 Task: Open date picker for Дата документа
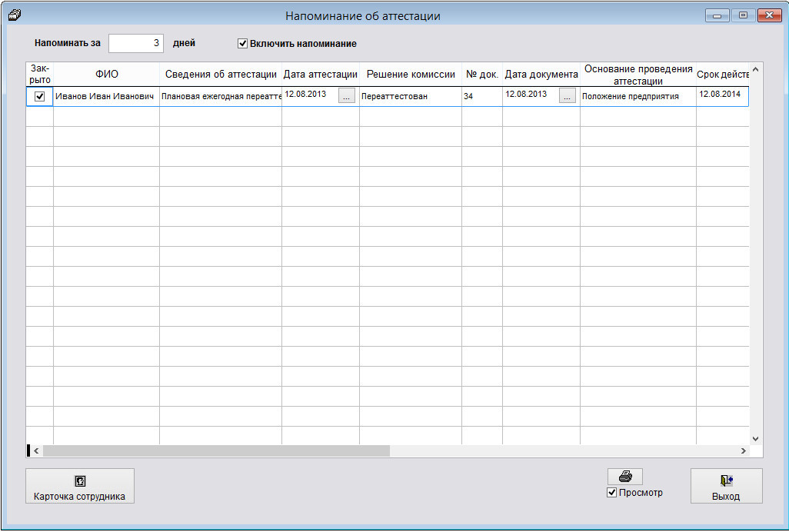[568, 96]
